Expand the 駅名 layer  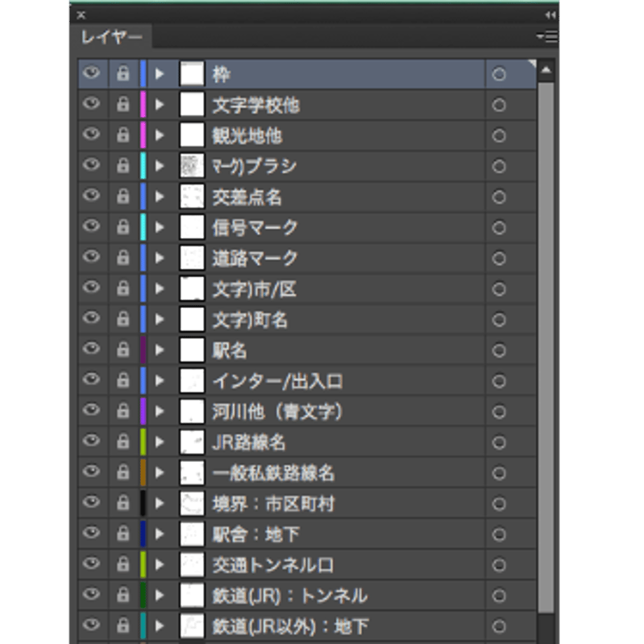point(160,350)
